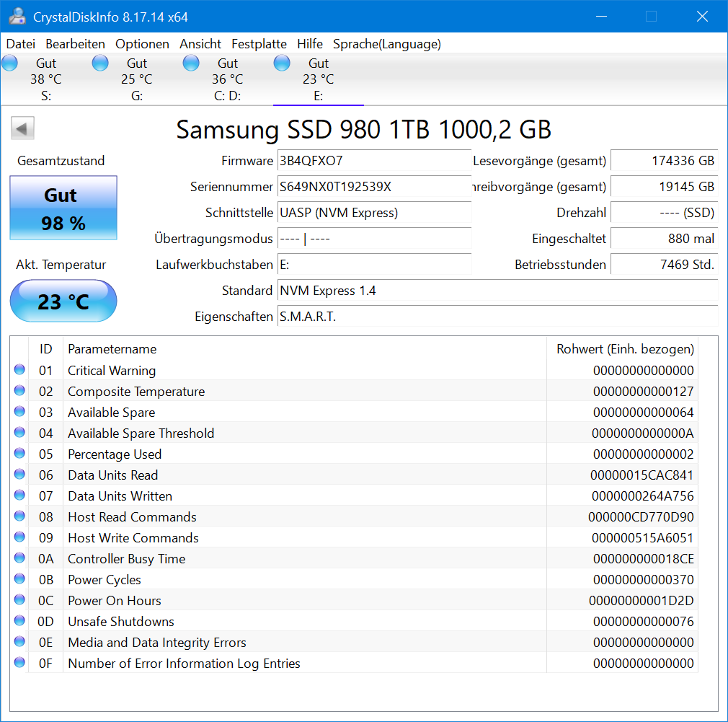Click the back arrow disk navigation button
This screenshot has width=728, height=722.
click(23, 128)
